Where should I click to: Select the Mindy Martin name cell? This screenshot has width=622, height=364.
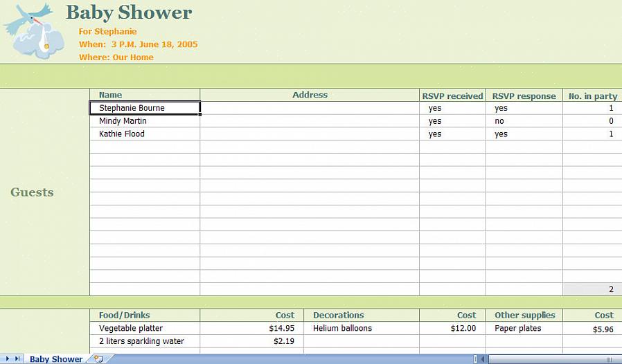(145, 121)
